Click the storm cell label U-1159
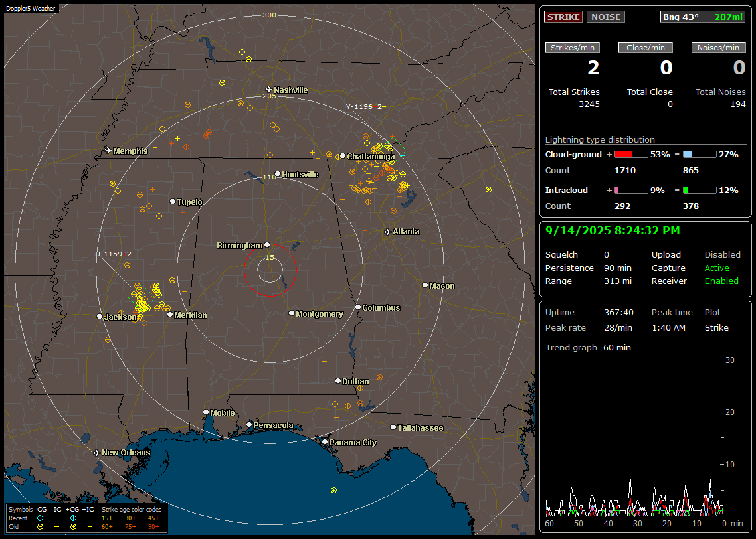This screenshot has width=756, height=539. (115, 254)
